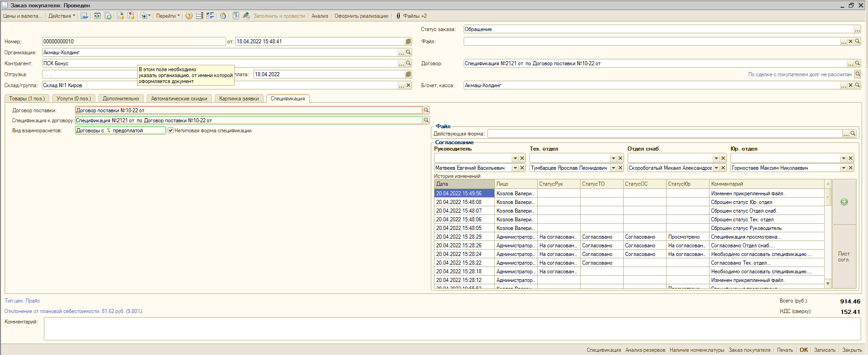Screen dimensions: 868x355
Task: Open magnifier for the Файл field
Action: 857,42
